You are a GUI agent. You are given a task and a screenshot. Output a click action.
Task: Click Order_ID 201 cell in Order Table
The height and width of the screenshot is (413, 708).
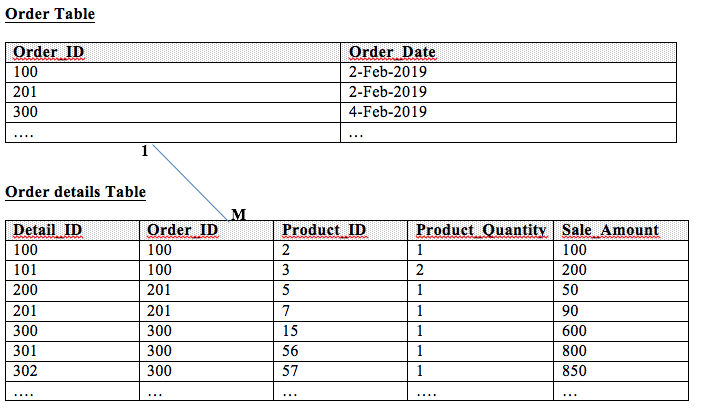tap(26, 92)
